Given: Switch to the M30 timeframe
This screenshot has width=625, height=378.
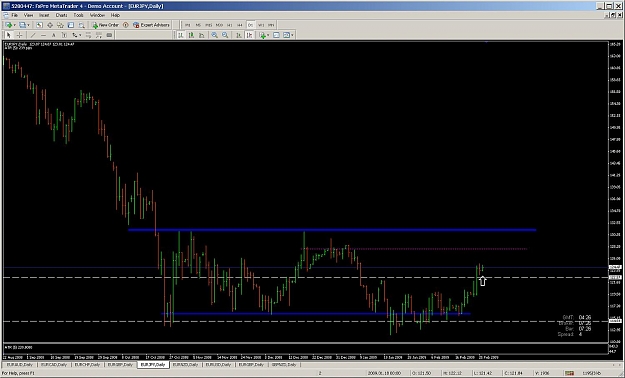Looking at the screenshot, I should pos(219,25).
